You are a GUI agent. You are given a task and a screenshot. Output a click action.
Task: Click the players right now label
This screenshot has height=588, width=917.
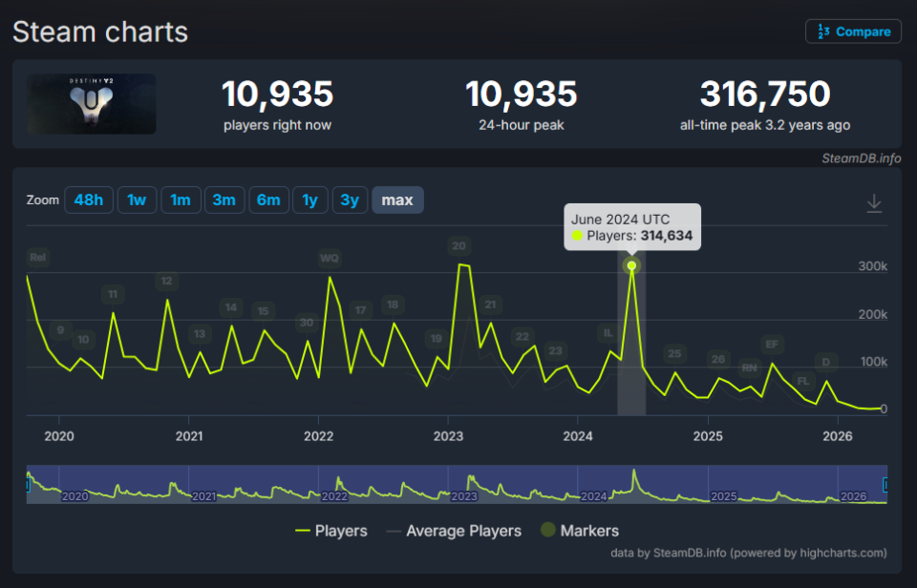(x=277, y=125)
